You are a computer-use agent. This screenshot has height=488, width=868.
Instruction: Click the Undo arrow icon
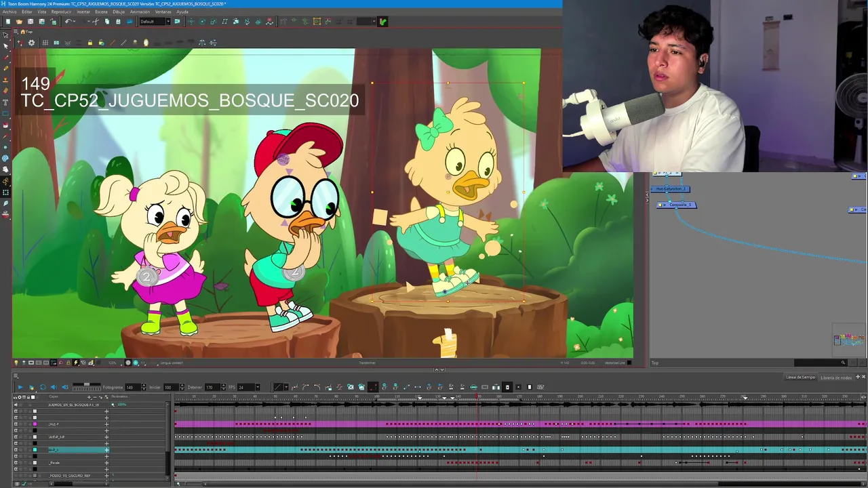click(x=68, y=22)
